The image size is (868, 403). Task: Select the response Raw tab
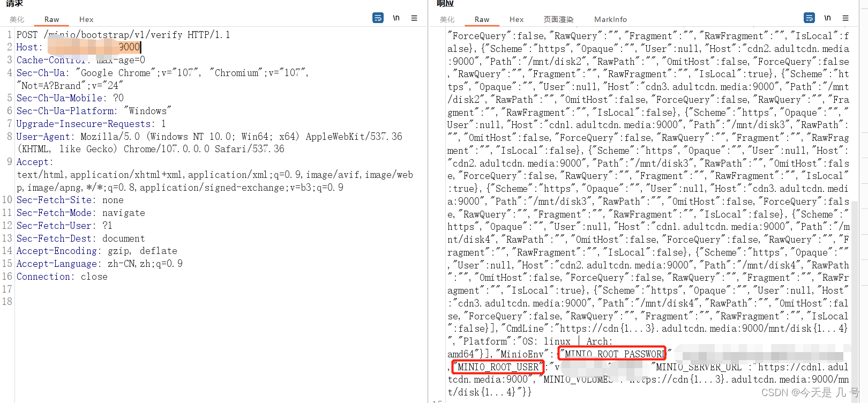coord(482,19)
